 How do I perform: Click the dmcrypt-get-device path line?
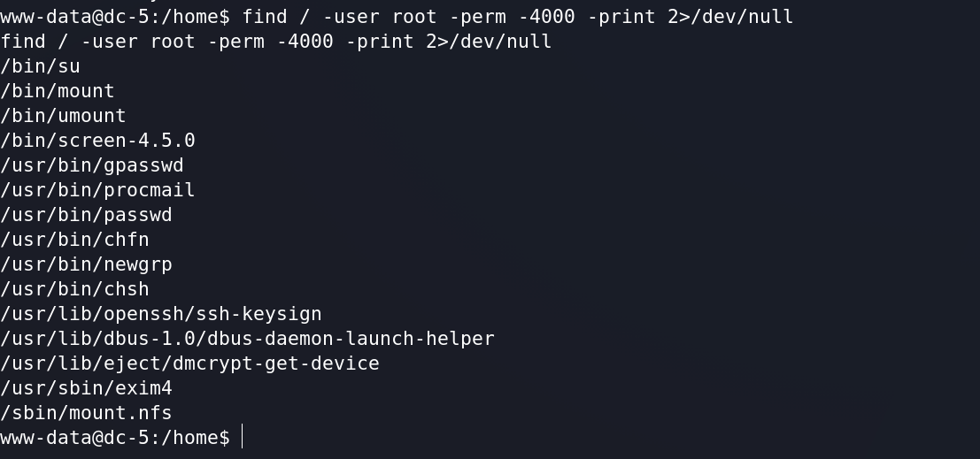189,363
